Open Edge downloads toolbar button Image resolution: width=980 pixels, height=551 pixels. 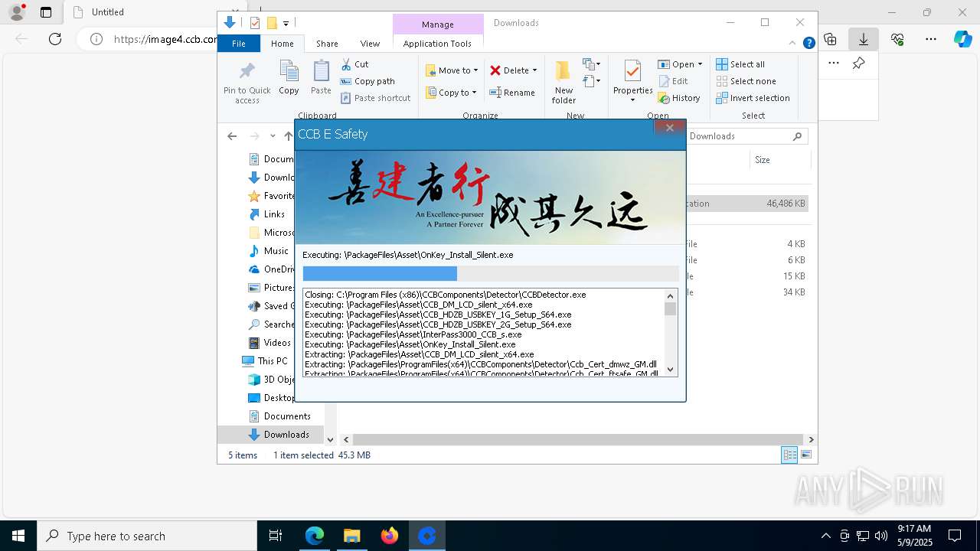click(x=864, y=39)
